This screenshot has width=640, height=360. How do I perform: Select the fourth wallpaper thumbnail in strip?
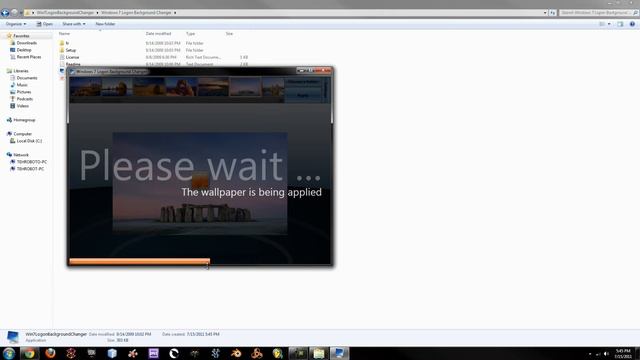182,87
